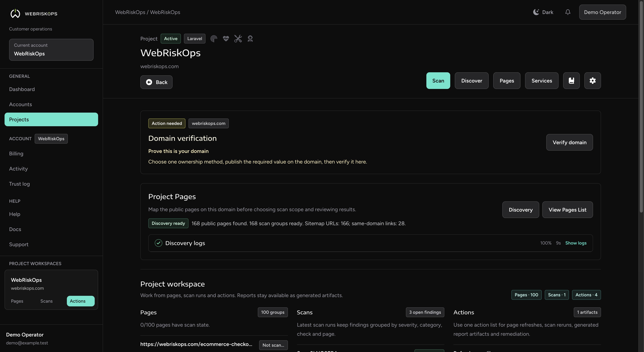Open the Current account WebRiskOps selector
644x352 pixels.
click(51, 50)
